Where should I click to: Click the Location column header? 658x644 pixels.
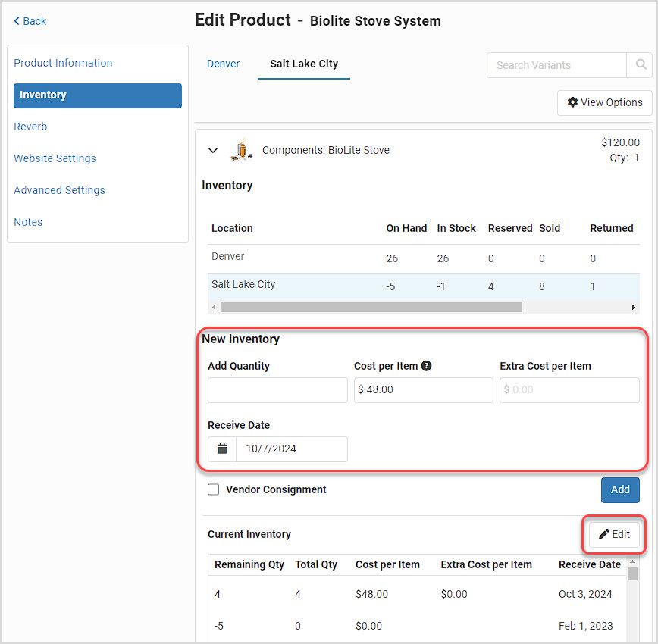pyautogui.click(x=232, y=228)
